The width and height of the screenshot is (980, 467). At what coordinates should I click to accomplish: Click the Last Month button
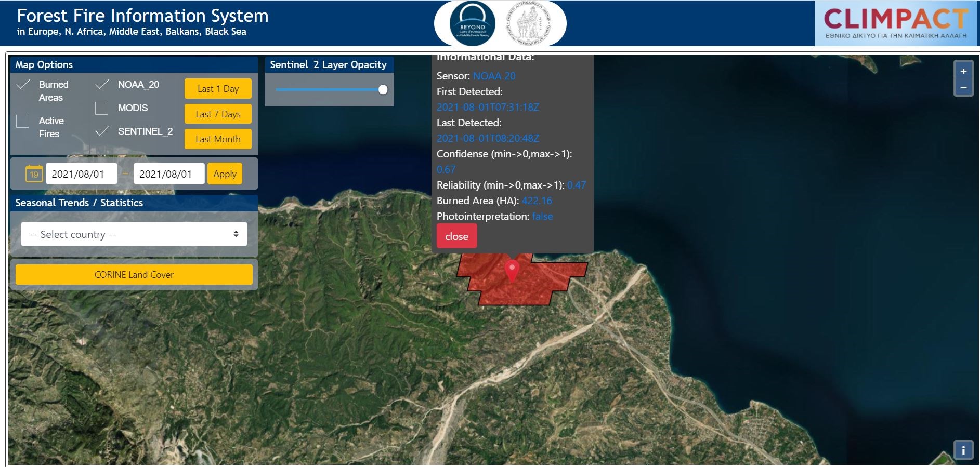click(x=218, y=139)
